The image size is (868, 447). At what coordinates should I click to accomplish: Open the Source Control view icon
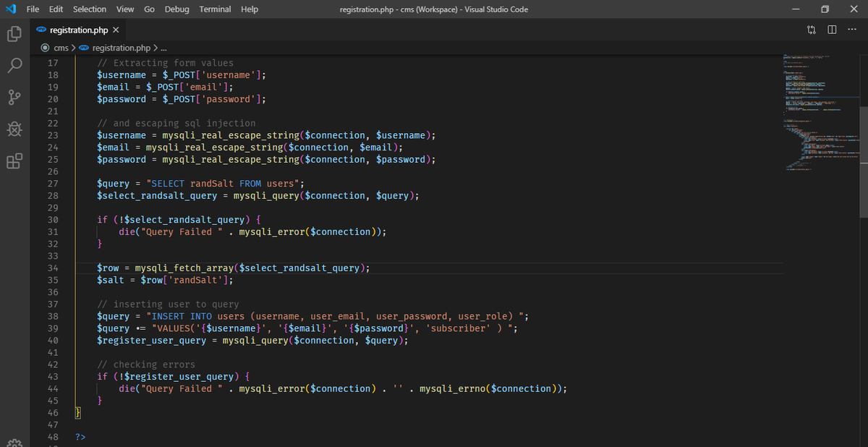14,98
